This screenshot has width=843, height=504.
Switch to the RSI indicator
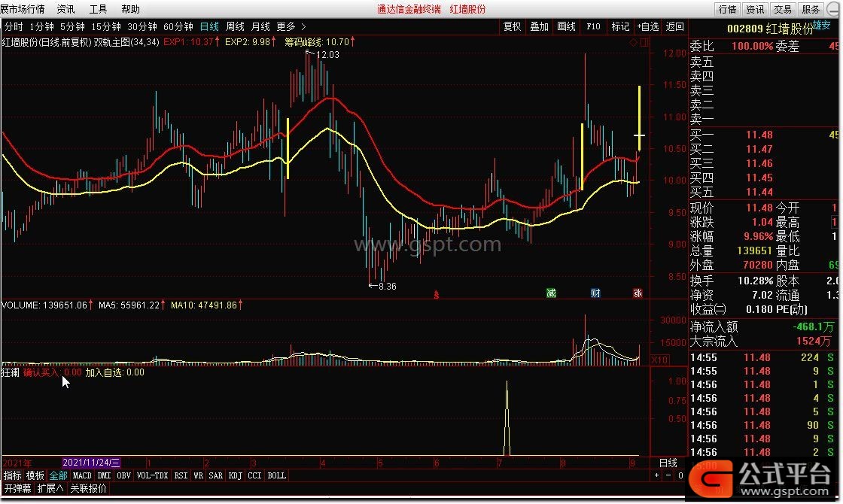click(181, 475)
